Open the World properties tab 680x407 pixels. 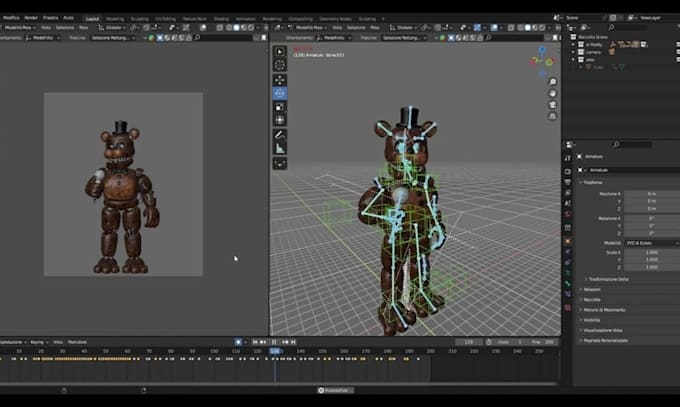(568, 214)
